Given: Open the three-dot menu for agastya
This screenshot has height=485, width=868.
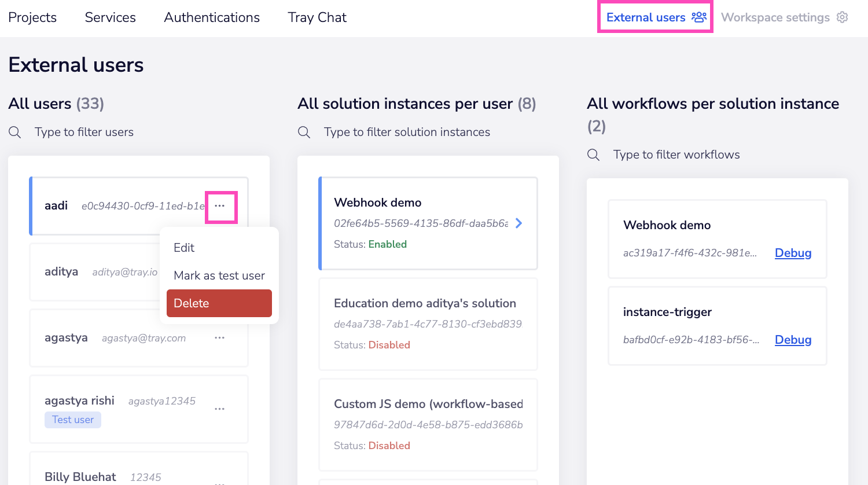Looking at the screenshot, I should point(219,338).
